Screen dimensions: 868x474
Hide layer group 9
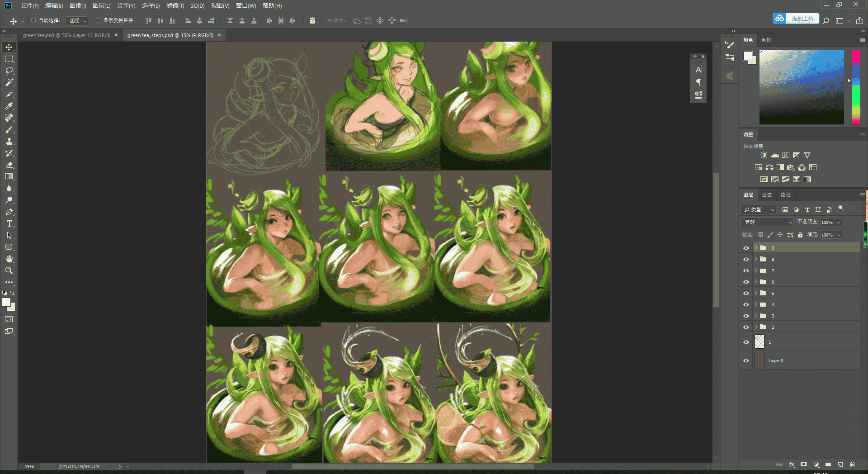tap(746, 248)
